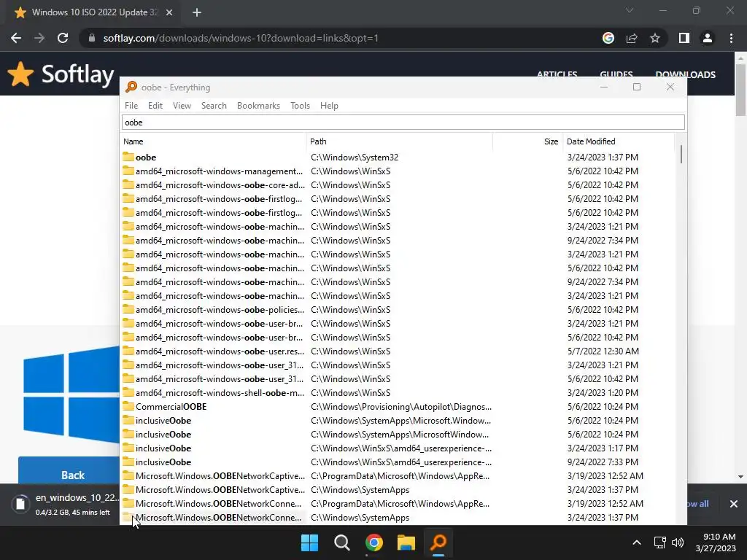The width and height of the screenshot is (747, 560).
Task: Open the File menu in Everything
Action: coord(131,106)
